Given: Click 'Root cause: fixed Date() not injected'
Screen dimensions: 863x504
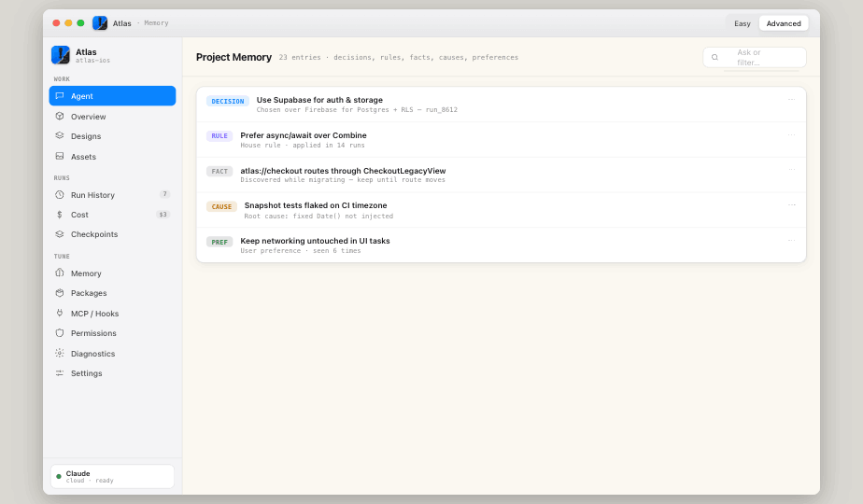Looking at the screenshot, I should (318, 217).
